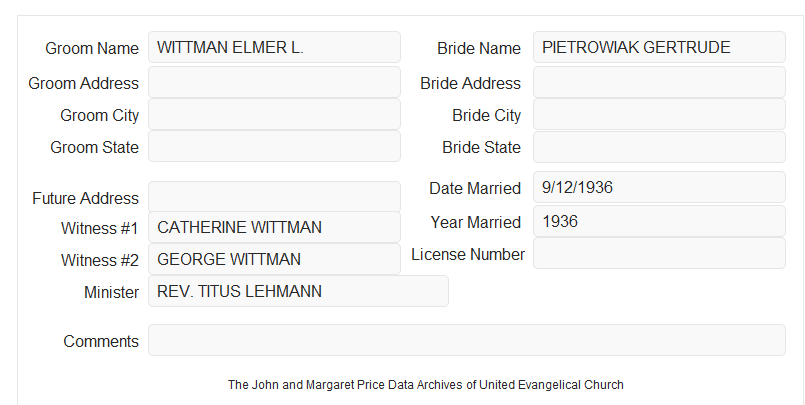Click the Groom Name label
Image resolution: width=805 pixels, height=405 pixels.
coord(92,48)
